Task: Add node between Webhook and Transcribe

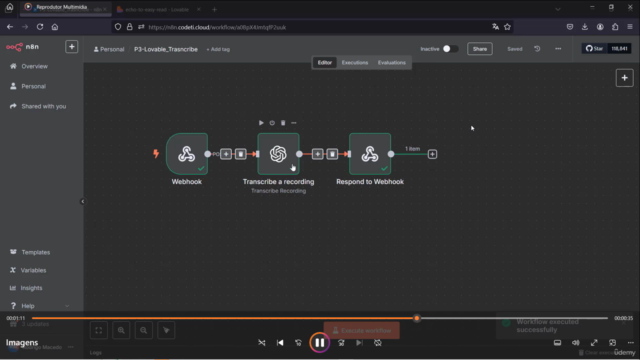Action: point(226,154)
